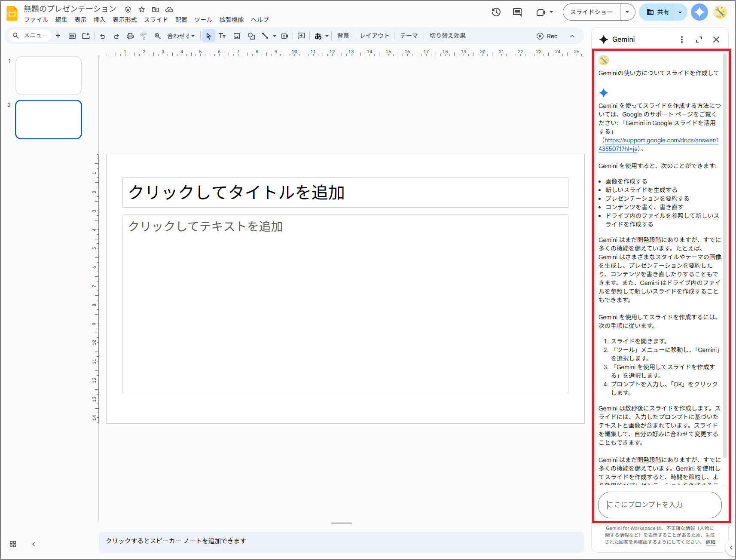Click the zoom magnifier icon
Image resolution: width=736 pixels, height=560 pixels.
(158, 36)
